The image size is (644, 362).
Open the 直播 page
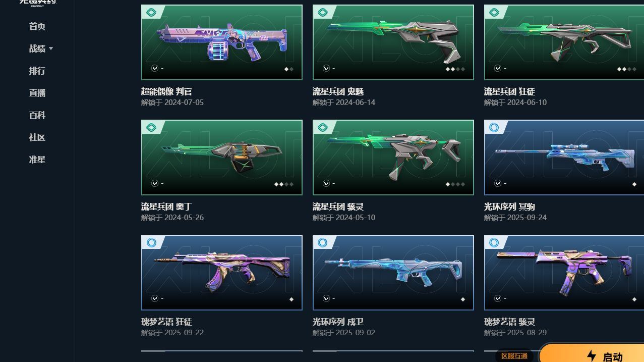tap(37, 93)
